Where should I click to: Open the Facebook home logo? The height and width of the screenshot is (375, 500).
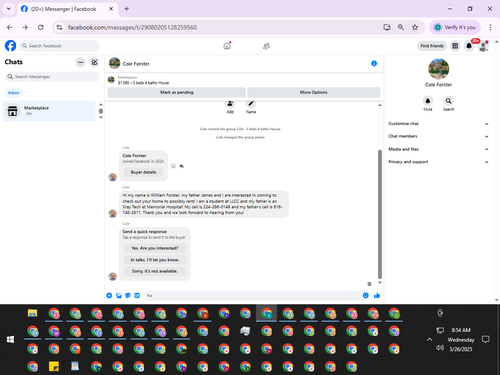click(10, 46)
